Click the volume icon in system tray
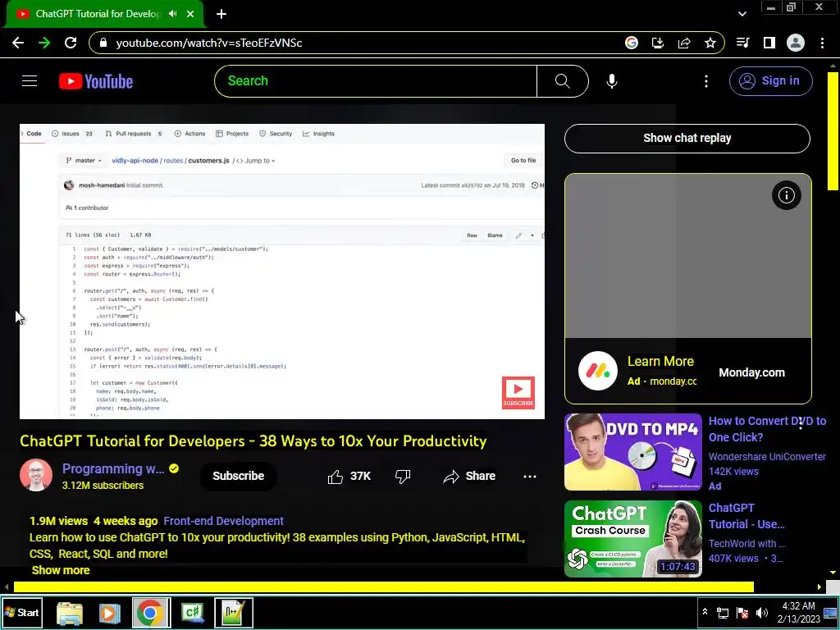840x630 pixels. 761,613
